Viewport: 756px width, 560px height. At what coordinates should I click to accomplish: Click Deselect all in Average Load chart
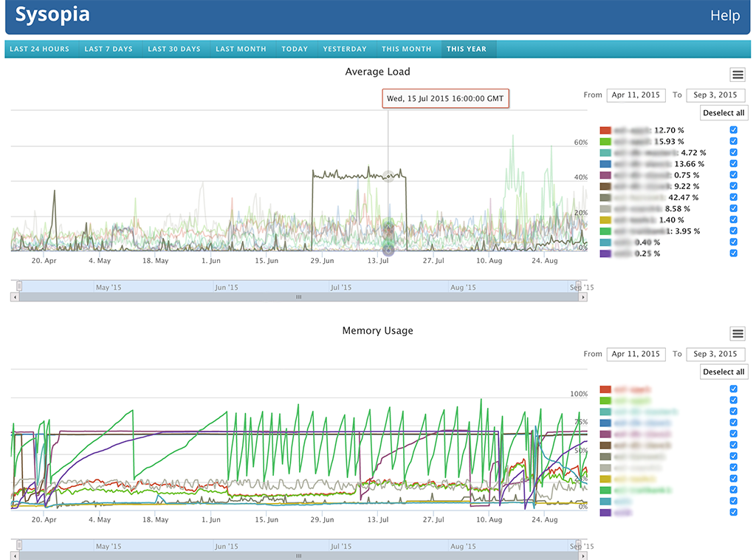point(724,113)
